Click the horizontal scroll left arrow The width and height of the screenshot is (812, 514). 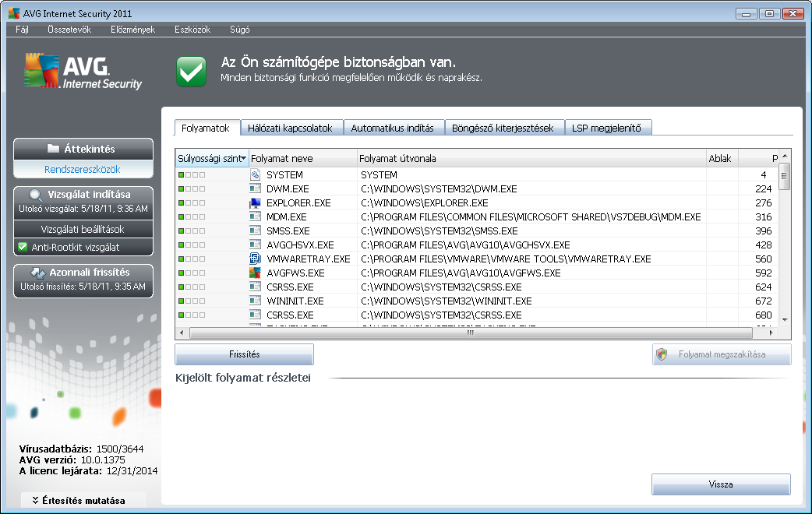(x=182, y=333)
